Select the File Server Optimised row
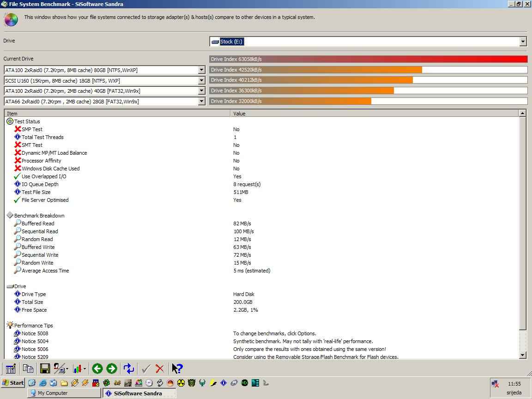532x399 pixels. [x=45, y=200]
